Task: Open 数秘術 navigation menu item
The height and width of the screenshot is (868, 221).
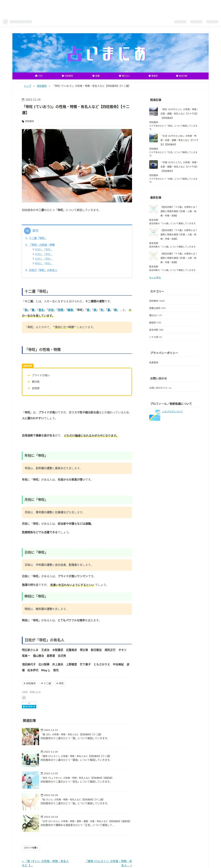Action: (153, 76)
